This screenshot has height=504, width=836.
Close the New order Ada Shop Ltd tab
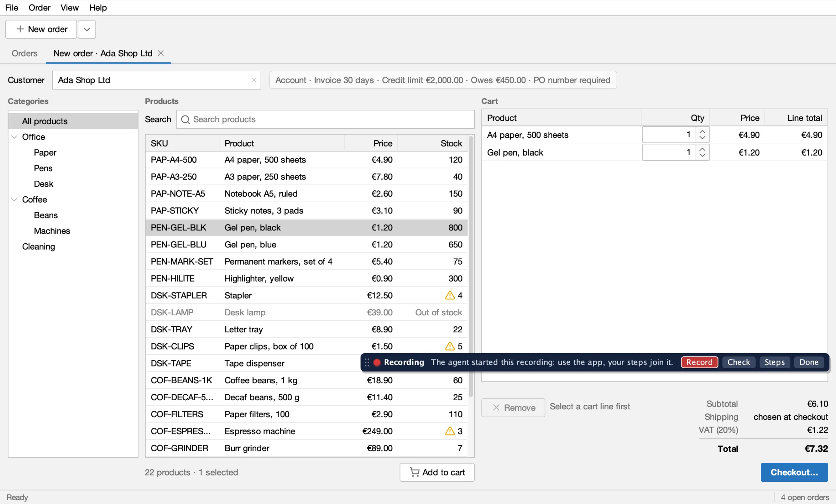(161, 53)
